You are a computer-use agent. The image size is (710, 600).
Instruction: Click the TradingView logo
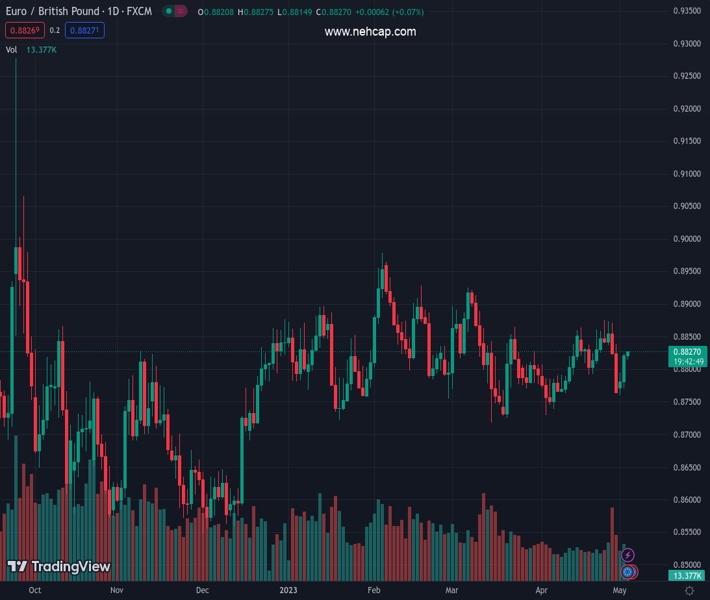58,566
